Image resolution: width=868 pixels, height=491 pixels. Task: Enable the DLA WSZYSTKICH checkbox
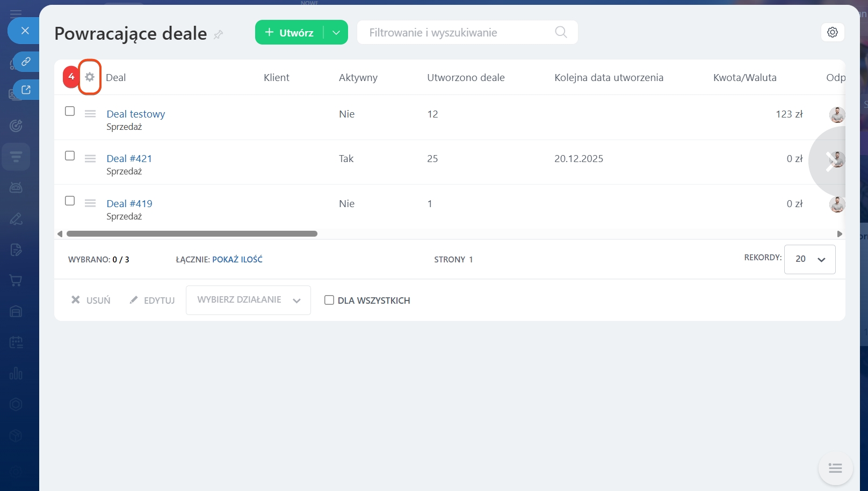coord(329,301)
